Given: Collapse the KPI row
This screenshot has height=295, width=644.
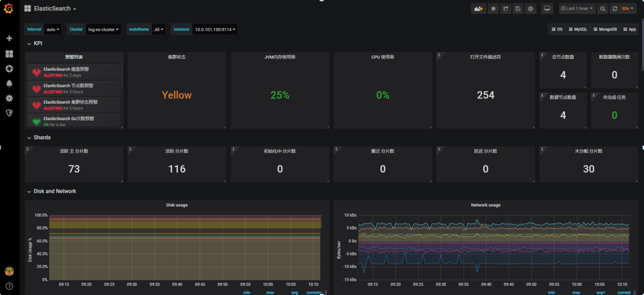Looking at the screenshot, I should click(x=35, y=43).
